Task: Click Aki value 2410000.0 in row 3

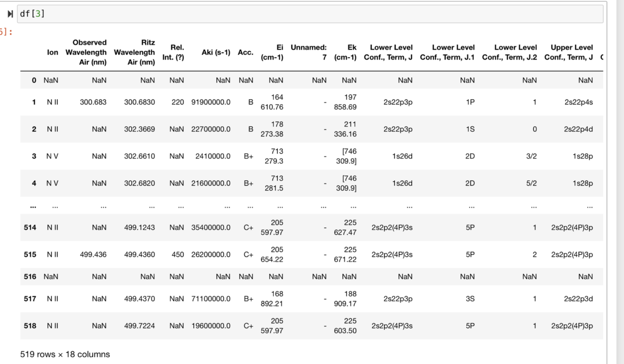Action: click(x=213, y=156)
